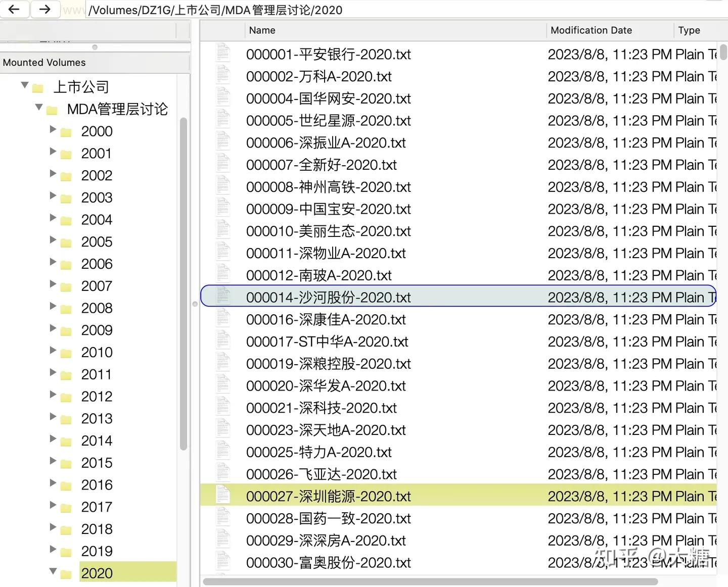Select file 000025-特力A-2020.txt
The height and width of the screenshot is (587, 728).
tap(319, 452)
